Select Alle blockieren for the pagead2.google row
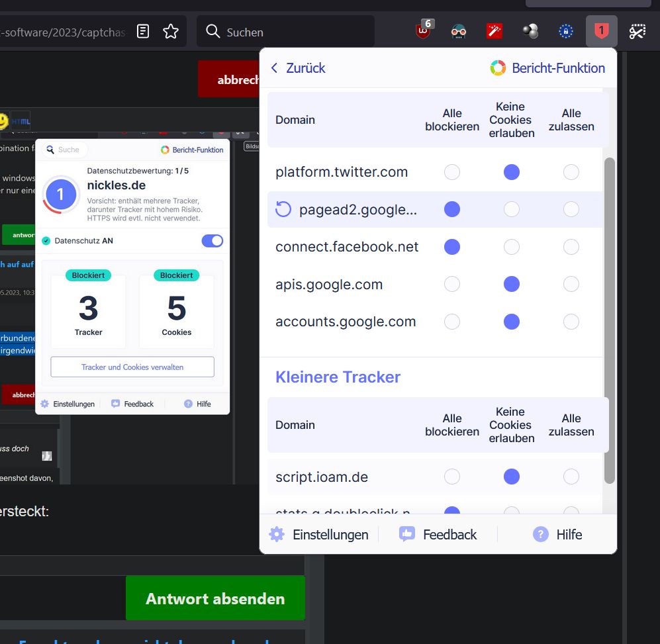The width and height of the screenshot is (660, 644). pyautogui.click(x=452, y=209)
